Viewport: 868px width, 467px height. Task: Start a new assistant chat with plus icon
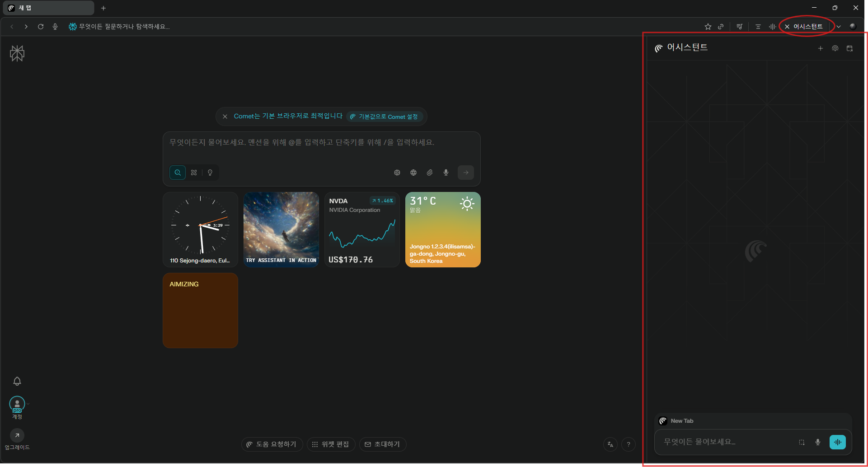click(821, 48)
